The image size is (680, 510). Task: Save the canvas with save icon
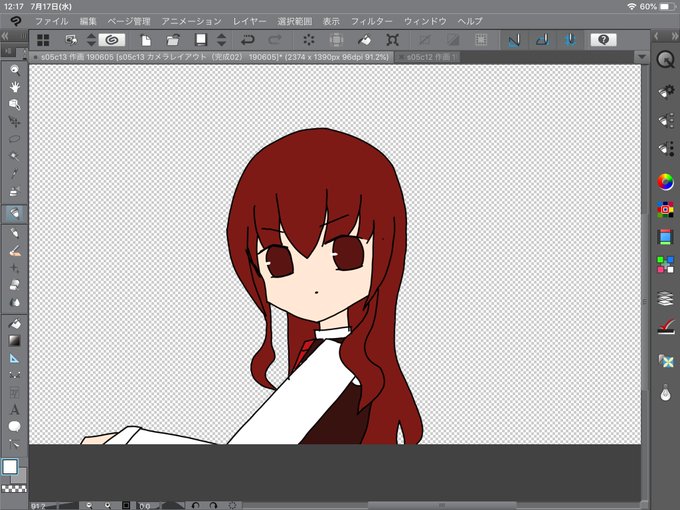[x=201, y=40]
